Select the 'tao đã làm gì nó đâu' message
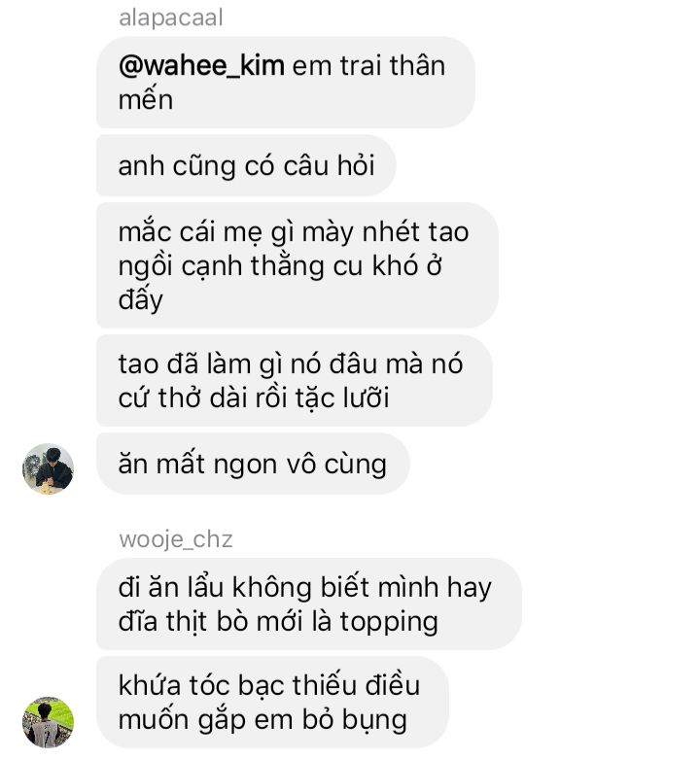700x760 pixels. [x=295, y=380]
